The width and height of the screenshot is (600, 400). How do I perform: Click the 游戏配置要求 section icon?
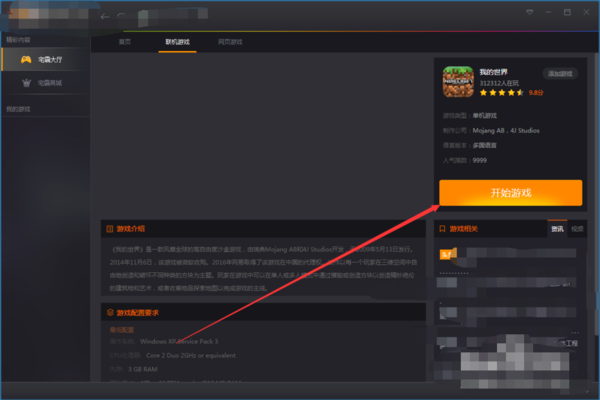coord(110,313)
